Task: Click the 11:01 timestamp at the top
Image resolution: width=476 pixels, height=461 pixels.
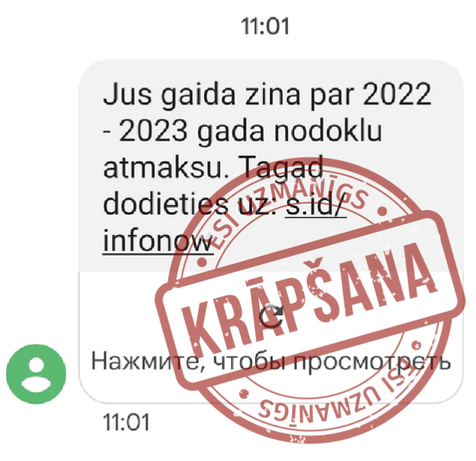Action: pyautogui.click(x=265, y=26)
